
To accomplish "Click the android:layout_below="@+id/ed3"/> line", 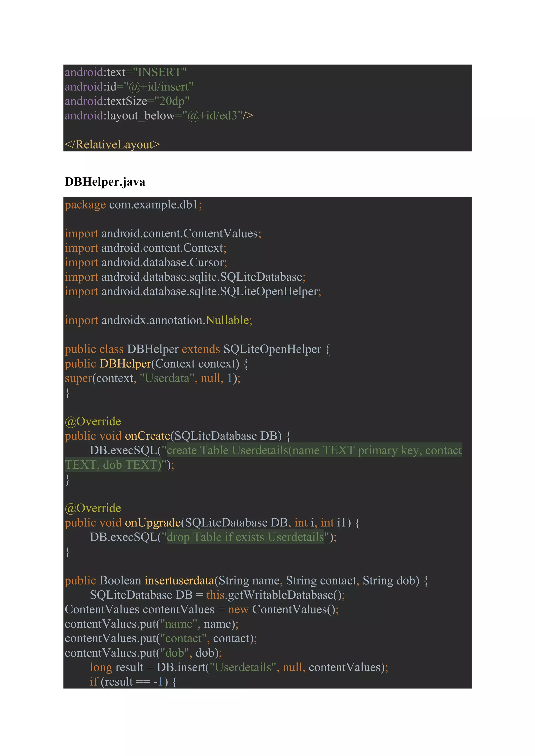I will click(159, 116).
